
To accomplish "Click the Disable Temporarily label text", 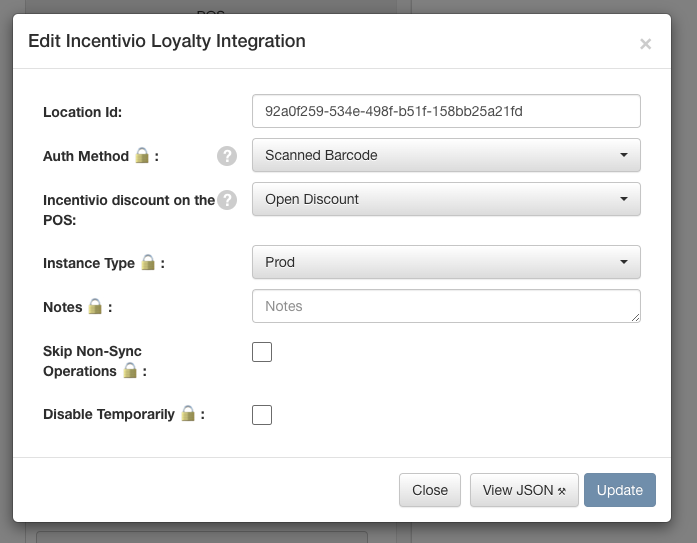I will click(x=109, y=414).
